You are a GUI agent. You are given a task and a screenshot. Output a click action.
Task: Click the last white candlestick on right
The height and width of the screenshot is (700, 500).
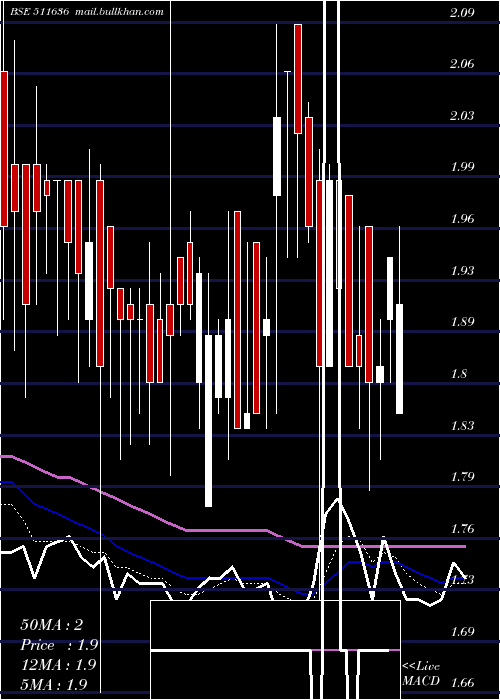[400, 359]
